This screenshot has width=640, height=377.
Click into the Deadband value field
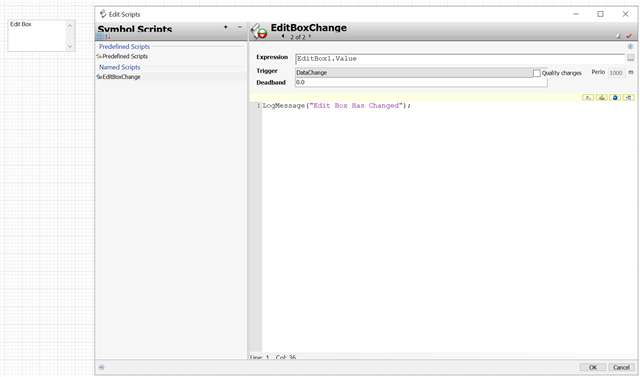tap(421, 82)
